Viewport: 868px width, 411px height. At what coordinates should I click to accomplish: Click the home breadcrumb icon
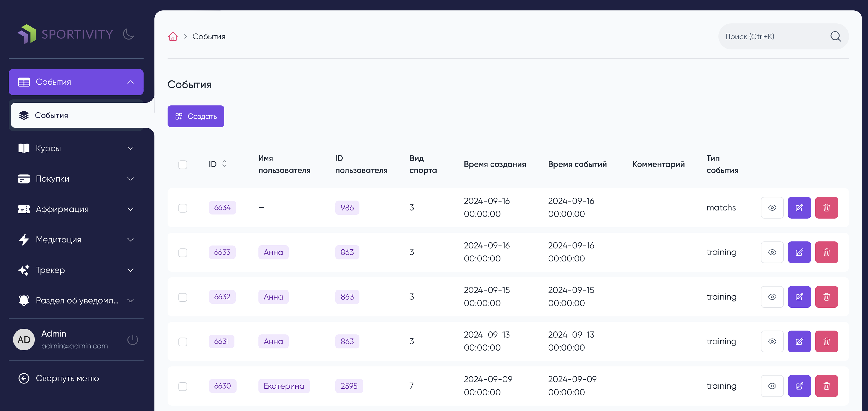coord(173,36)
